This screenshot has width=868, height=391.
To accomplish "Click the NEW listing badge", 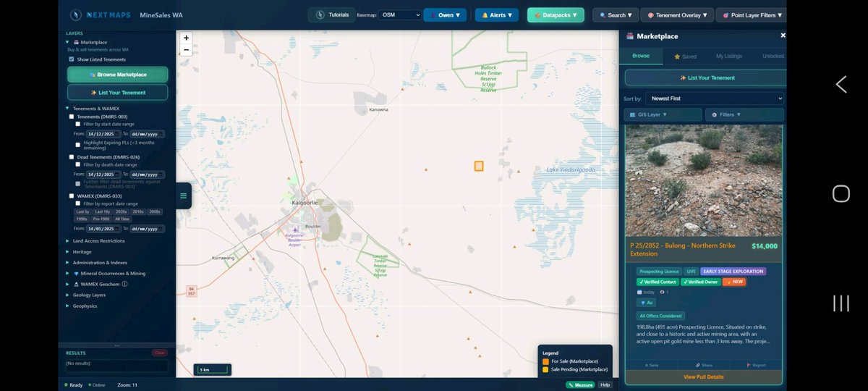I will point(734,282).
